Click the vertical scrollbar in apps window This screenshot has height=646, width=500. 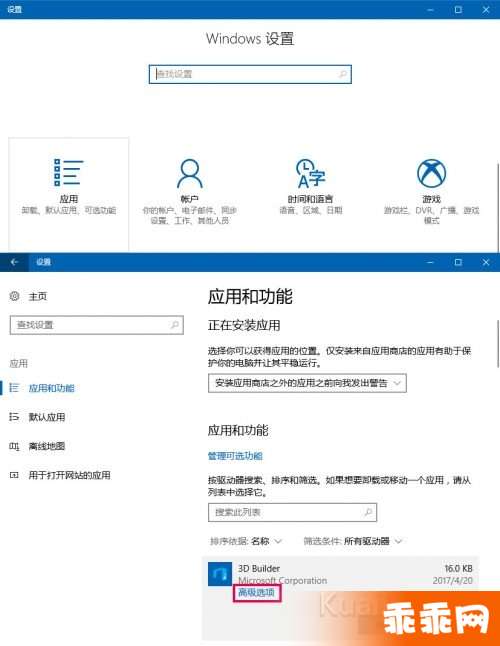coord(498,344)
